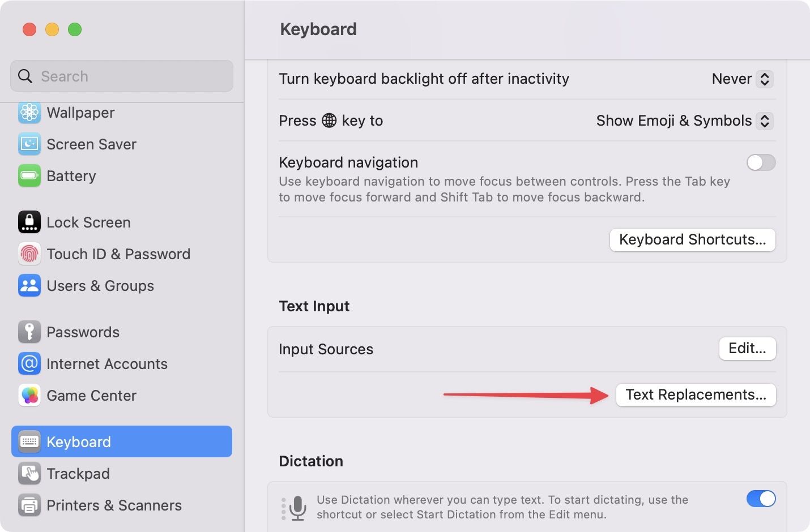Click the Wallpaper icon in sidebar
This screenshot has height=532, width=810.
(29, 113)
